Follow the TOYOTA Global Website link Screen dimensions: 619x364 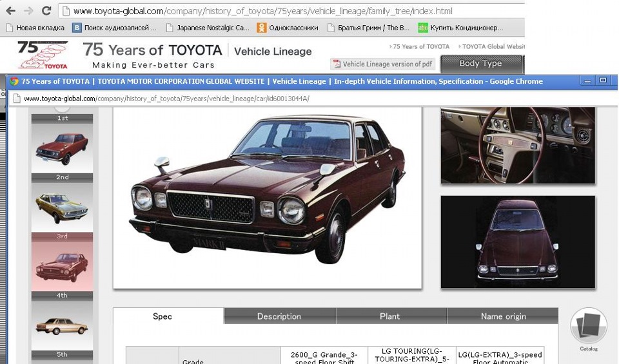tap(491, 46)
